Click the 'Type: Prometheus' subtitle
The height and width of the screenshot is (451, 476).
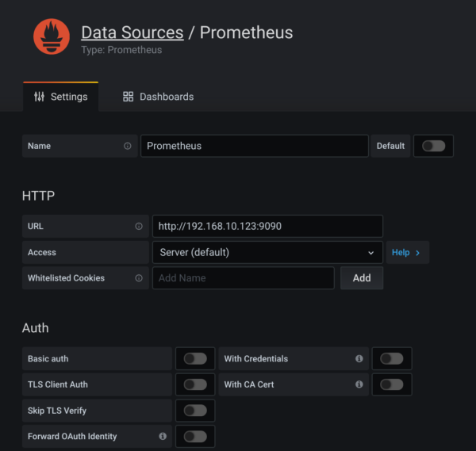click(x=121, y=50)
